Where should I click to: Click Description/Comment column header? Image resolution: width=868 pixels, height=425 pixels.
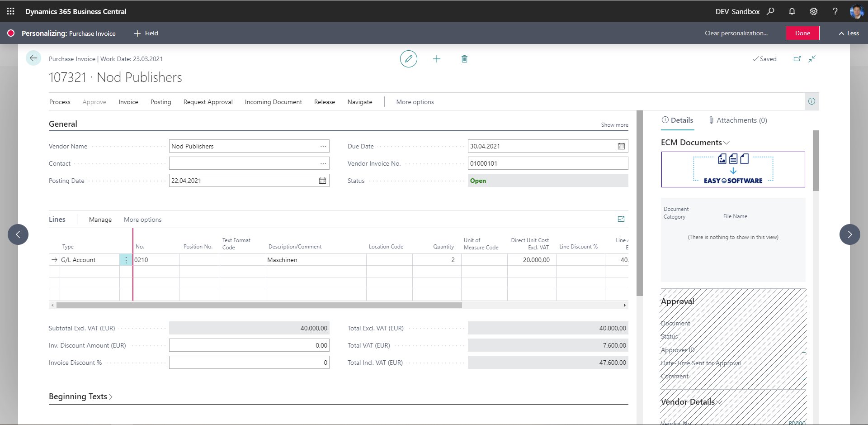click(x=295, y=247)
